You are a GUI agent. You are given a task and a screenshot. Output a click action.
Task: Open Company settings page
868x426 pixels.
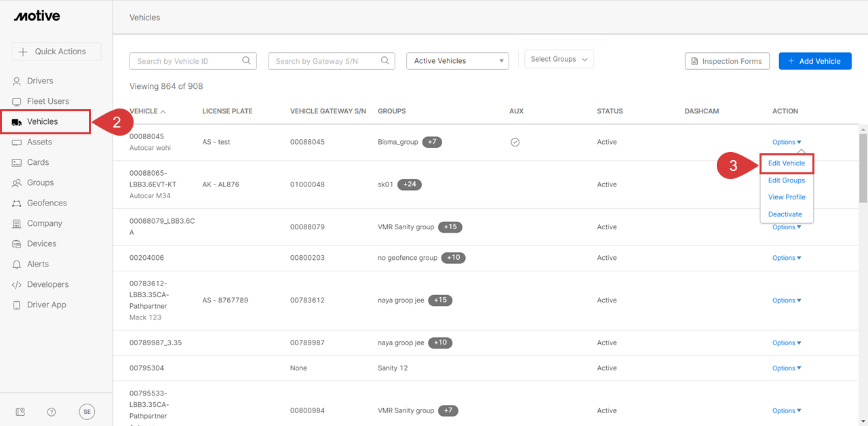pos(44,223)
